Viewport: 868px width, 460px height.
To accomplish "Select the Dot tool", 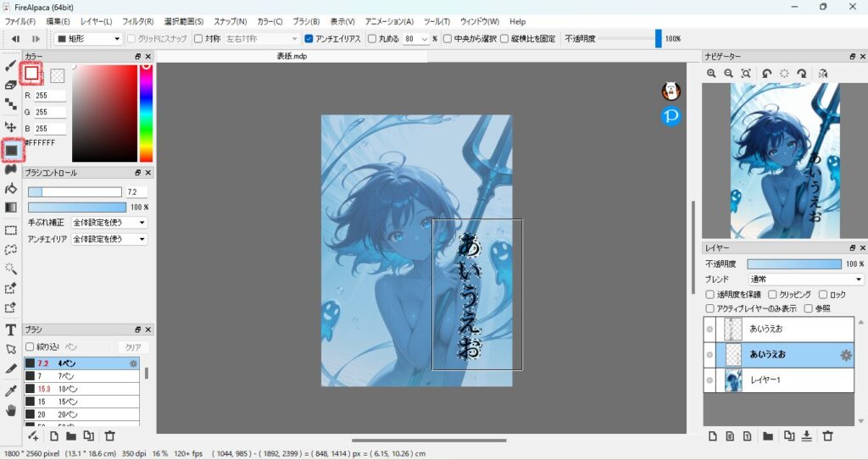I will (x=10, y=103).
